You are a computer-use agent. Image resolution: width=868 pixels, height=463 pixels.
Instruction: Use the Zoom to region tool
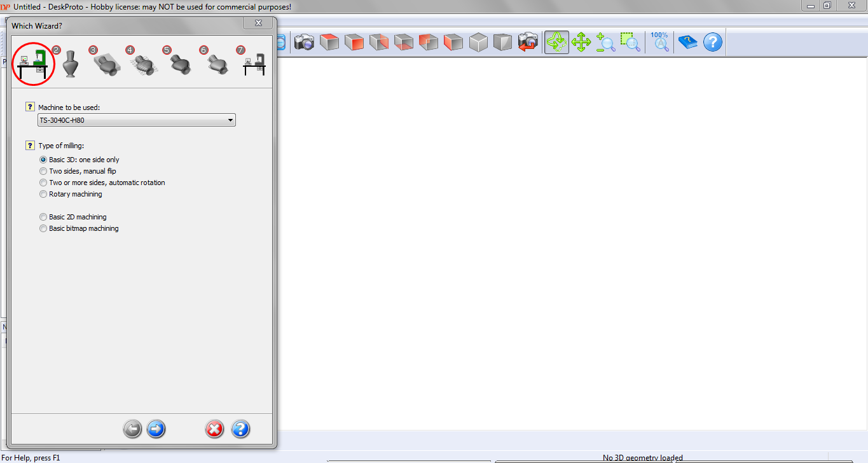[630, 42]
